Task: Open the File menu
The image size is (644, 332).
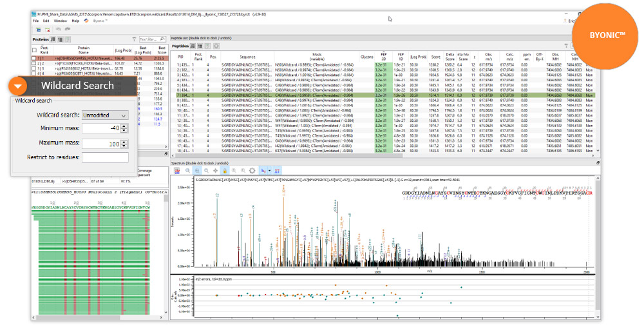Action: click(35, 21)
